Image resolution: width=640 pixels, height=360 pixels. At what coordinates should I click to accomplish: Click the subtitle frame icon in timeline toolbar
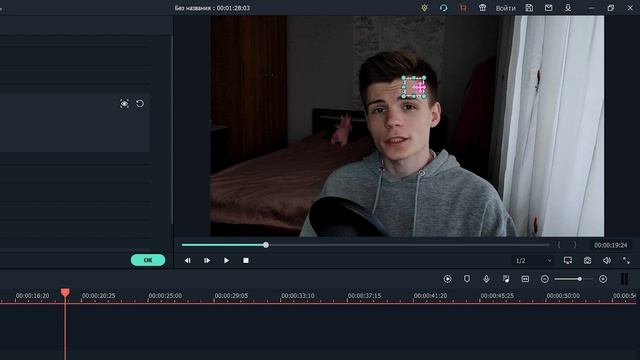point(525,279)
